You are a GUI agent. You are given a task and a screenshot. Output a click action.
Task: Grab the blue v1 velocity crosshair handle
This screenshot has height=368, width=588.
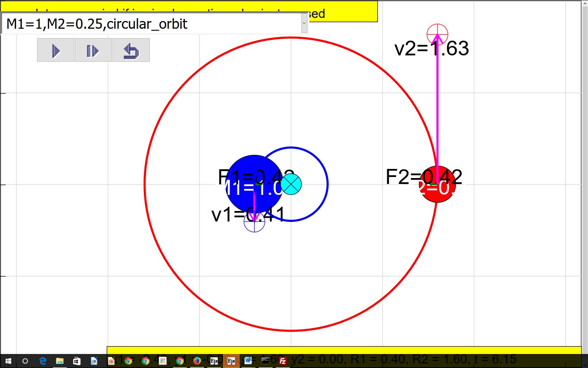click(x=254, y=222)
